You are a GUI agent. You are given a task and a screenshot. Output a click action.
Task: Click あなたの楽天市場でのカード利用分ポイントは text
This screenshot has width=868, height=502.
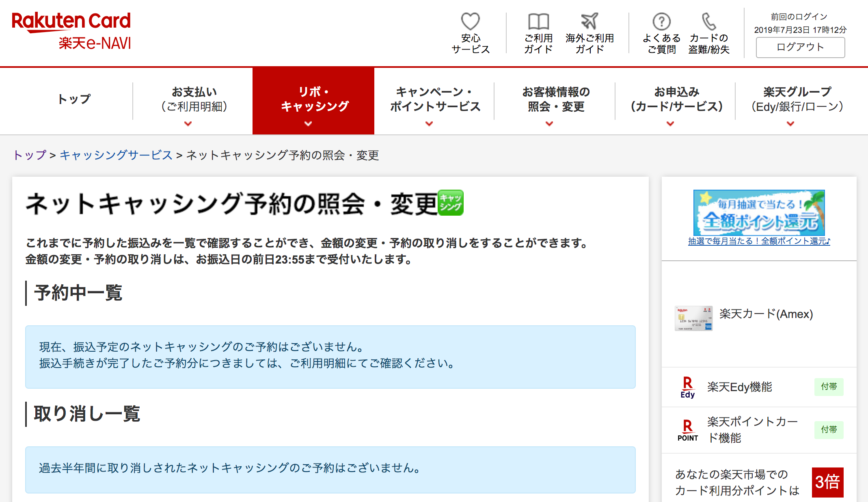coord(737,483)
